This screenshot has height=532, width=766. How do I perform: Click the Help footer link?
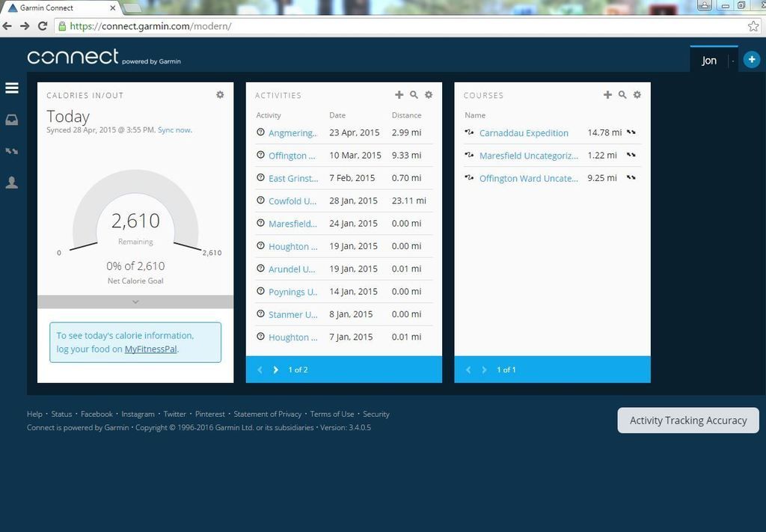(x=34, y=414)
